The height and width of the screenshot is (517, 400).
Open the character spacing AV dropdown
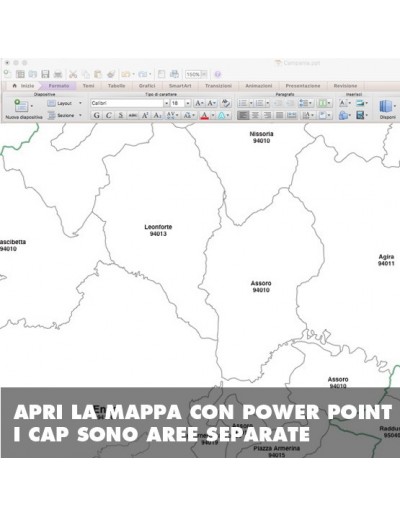coord(172,115)
